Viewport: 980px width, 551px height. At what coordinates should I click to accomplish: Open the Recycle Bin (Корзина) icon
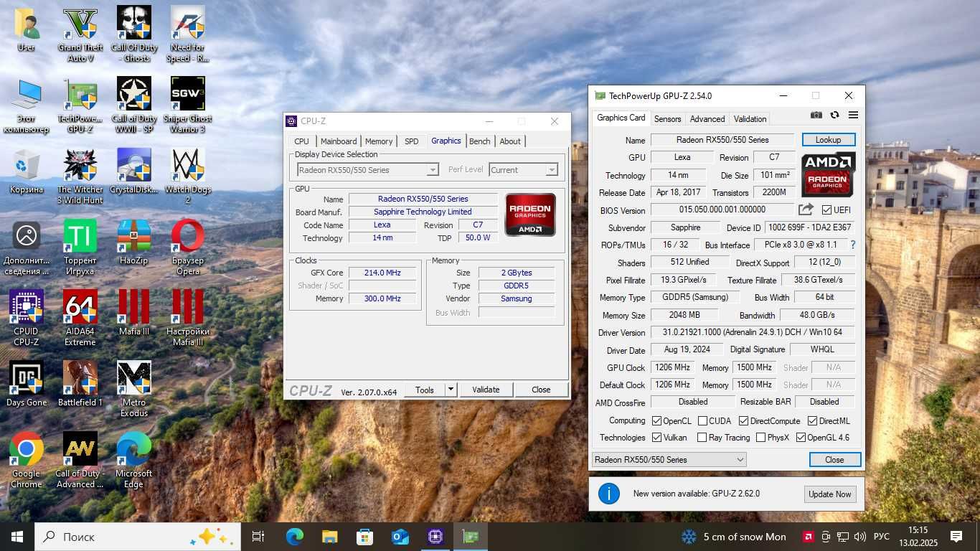[27, 172]
